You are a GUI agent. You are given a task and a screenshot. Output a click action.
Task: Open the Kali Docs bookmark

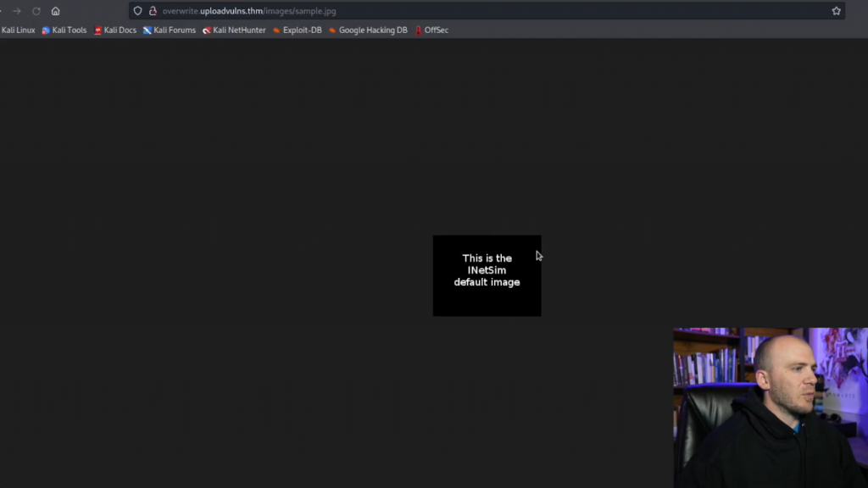coord(115,30)
